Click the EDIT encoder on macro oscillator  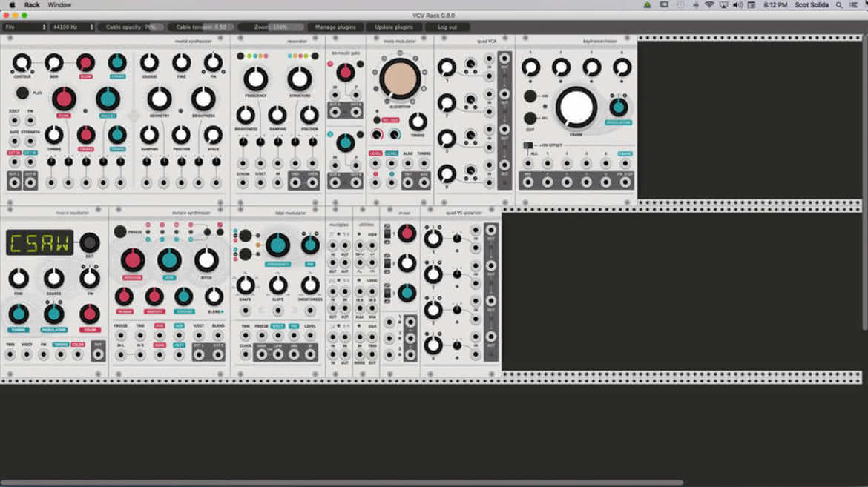90,242
